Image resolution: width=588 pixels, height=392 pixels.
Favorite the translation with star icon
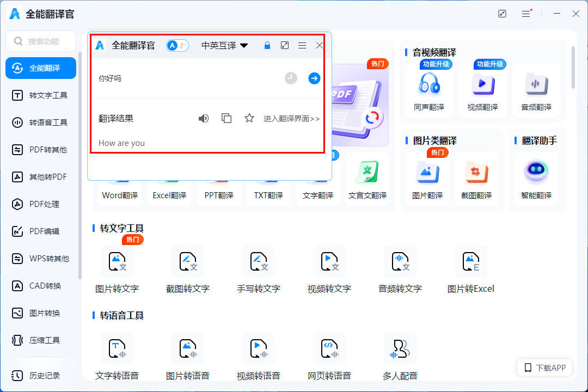pos(249,118)
